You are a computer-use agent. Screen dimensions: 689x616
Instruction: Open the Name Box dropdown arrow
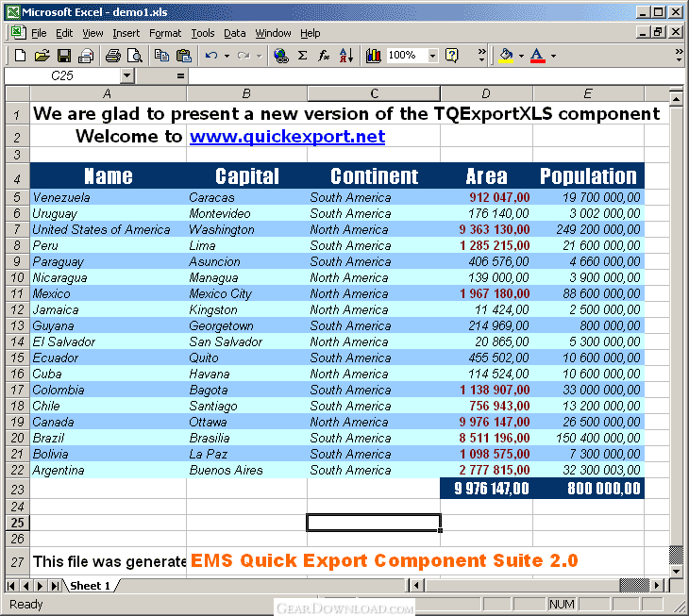pos(127,76)
